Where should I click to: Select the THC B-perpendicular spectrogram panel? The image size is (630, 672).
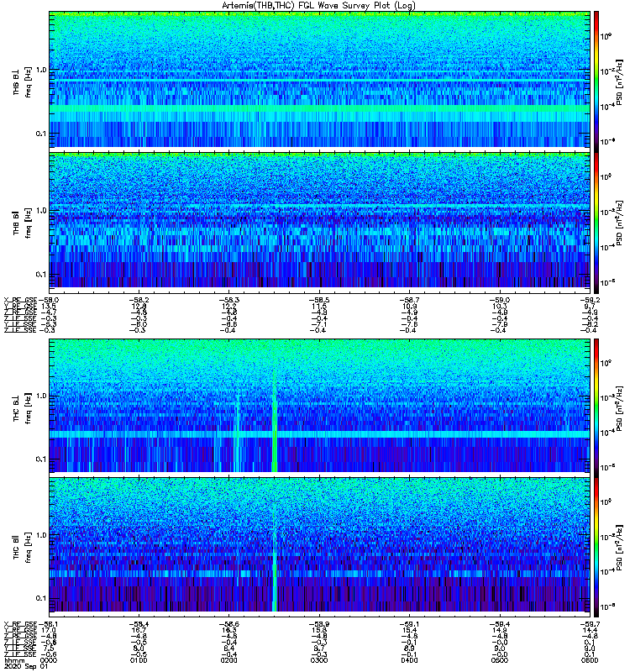(320, 406)
